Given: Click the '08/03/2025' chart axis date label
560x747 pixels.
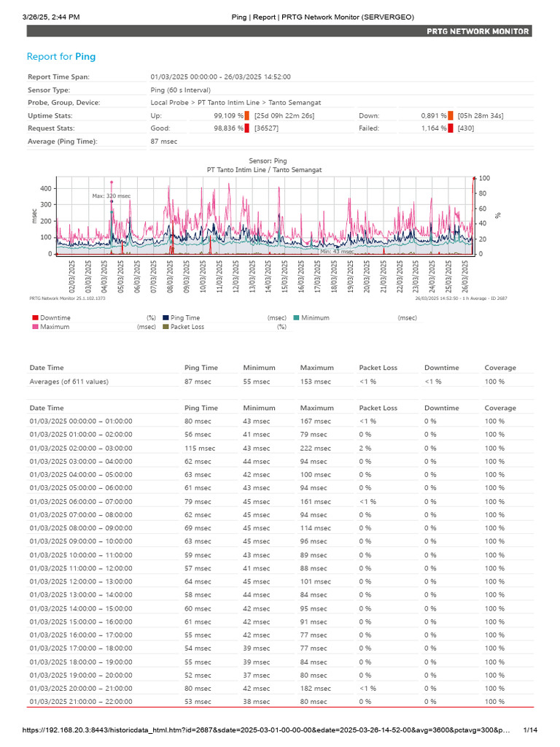Looking at the screenshot, I should coord(170,276).
